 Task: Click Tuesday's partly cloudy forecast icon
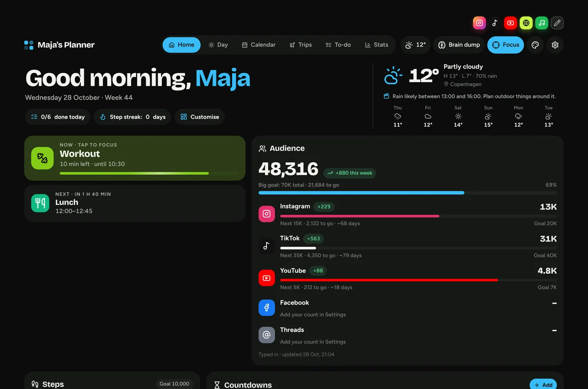pyautogui.click(x=548, y=116)
